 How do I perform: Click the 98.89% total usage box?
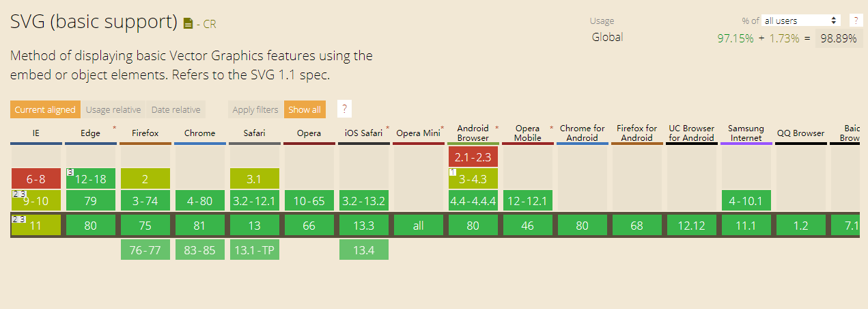pos(839,38)
